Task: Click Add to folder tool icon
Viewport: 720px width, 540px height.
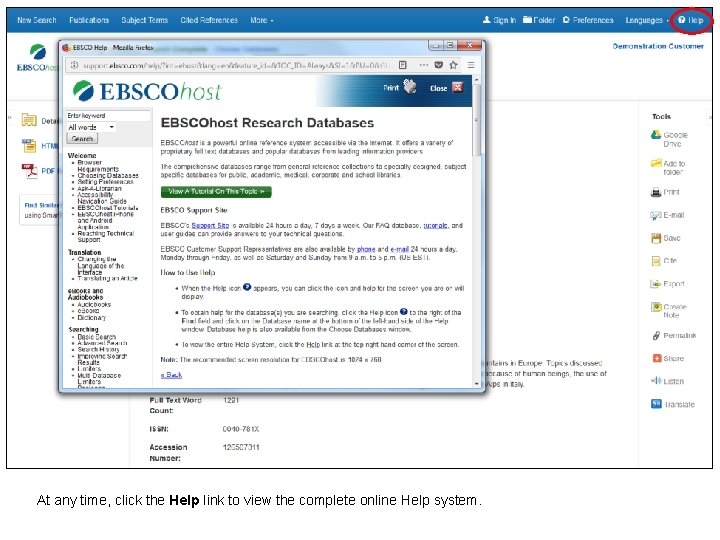Action: 656,163
